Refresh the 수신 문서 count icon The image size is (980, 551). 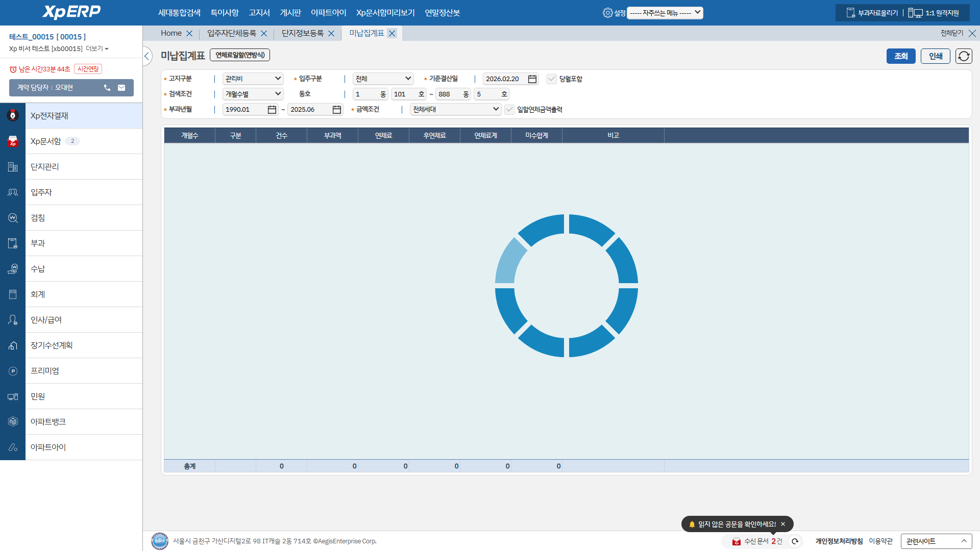pyautogui.click(x=795, y=541)
